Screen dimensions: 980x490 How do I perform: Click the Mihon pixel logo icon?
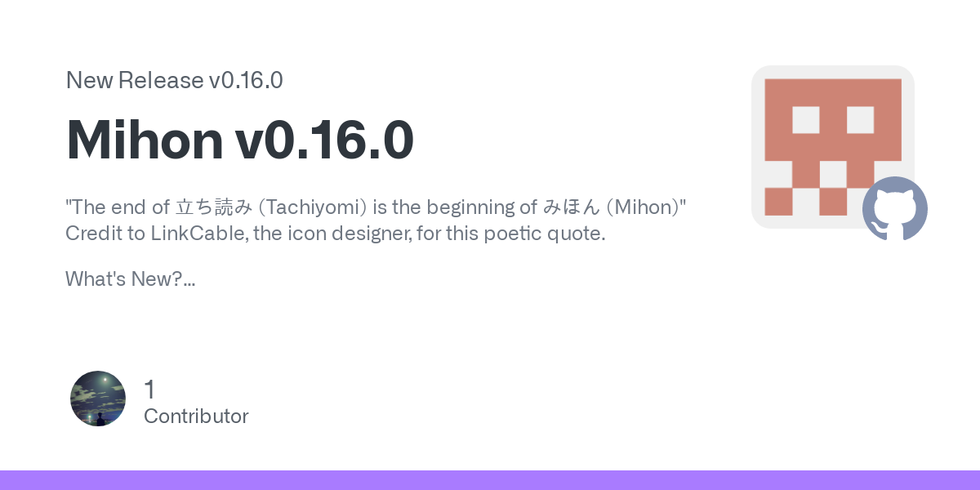(832, 146)
